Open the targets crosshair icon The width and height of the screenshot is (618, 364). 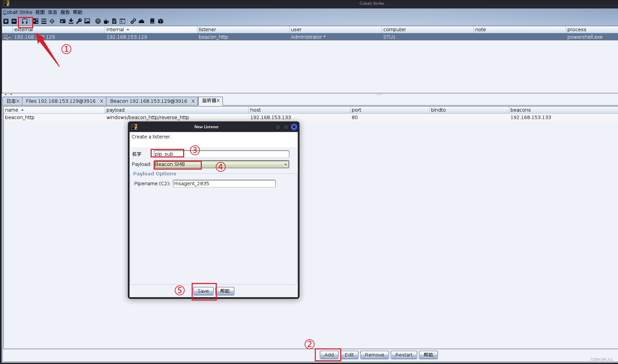[x=52, y=21]
